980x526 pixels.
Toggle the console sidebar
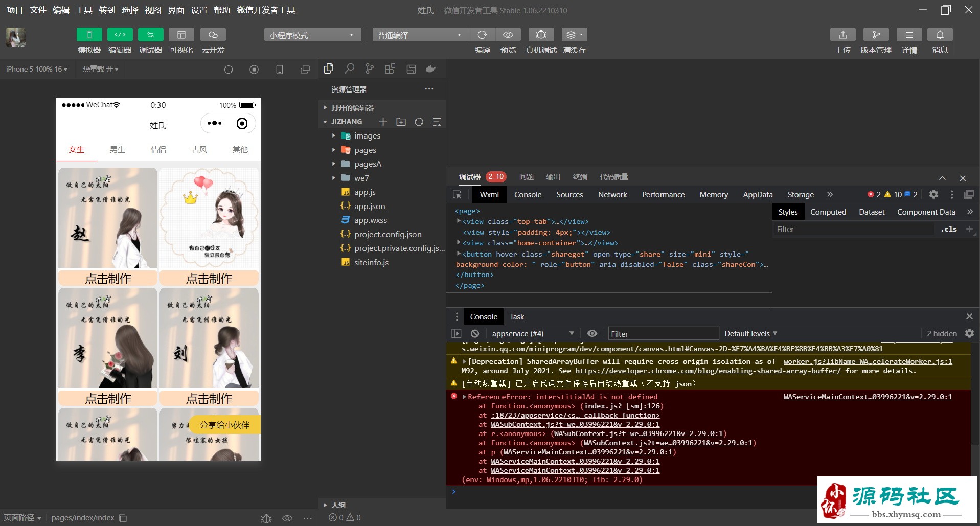point(457,333)
